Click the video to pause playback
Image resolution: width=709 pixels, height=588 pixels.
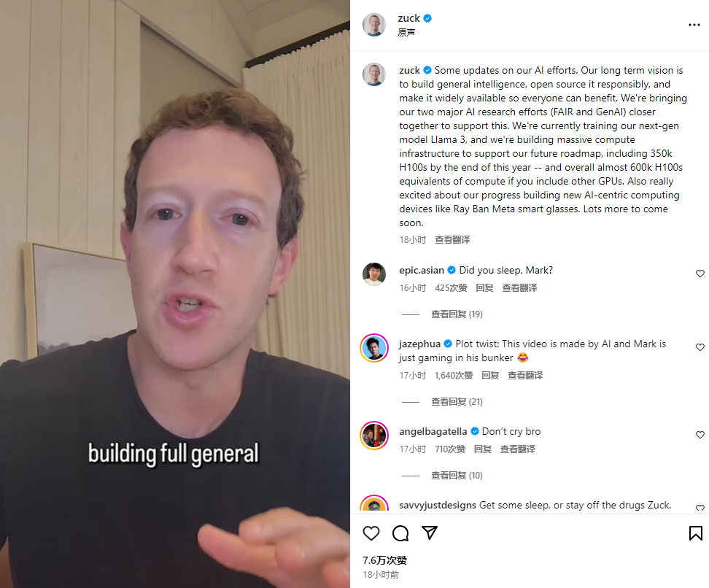coord(175,294)
